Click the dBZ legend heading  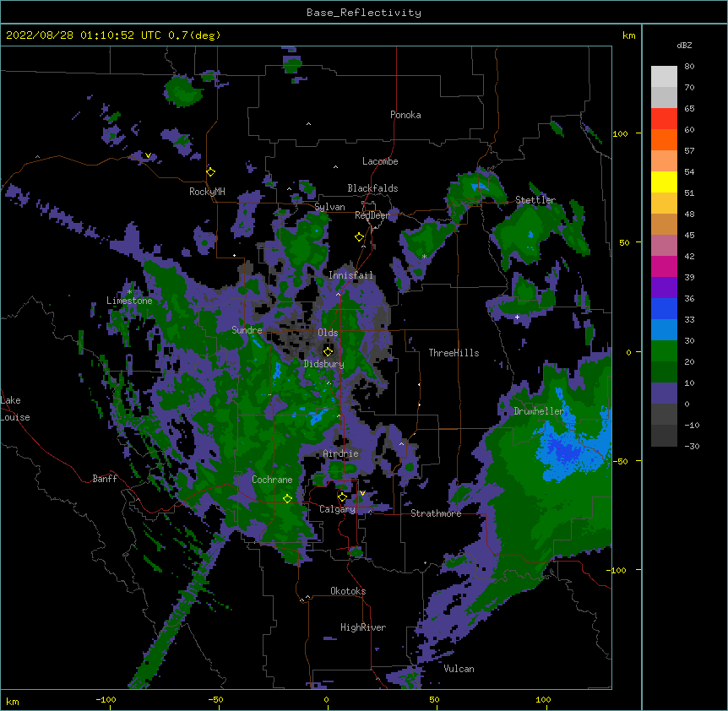(684, 46)
